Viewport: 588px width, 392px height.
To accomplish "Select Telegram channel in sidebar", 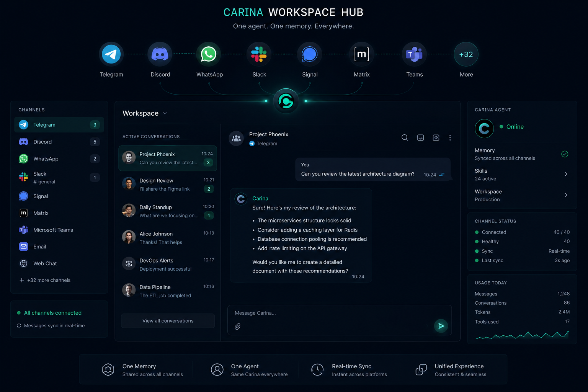I will (59, 125).
